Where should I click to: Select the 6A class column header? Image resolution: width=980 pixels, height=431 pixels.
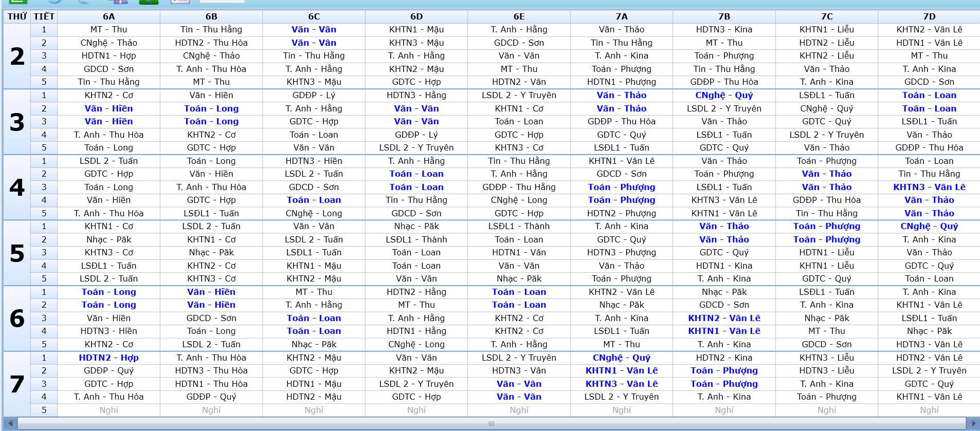[x=108, y=16]
